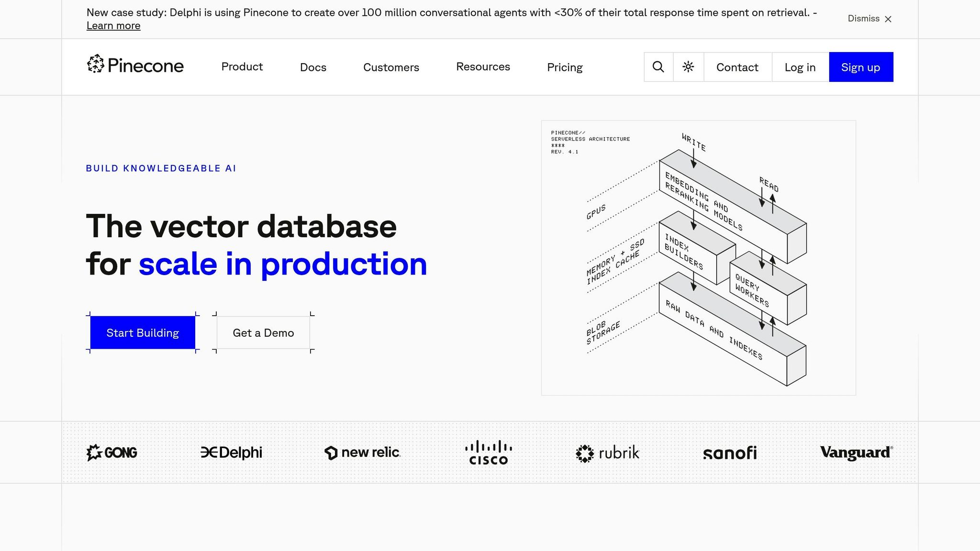The image size is (980, 551).
Task: Navigate to Pricing
Action: (565, 67)
